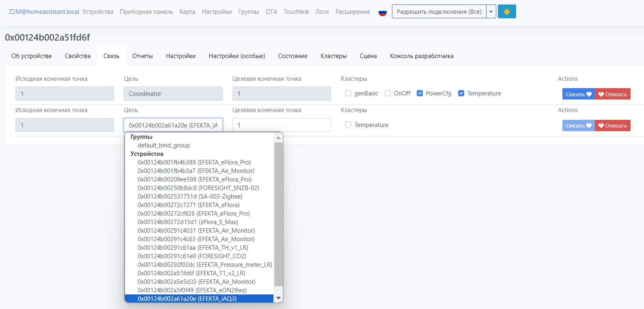644x309 pixels.
Task: Enable OnOff cluster checkbox
Action: coord(388,93)
